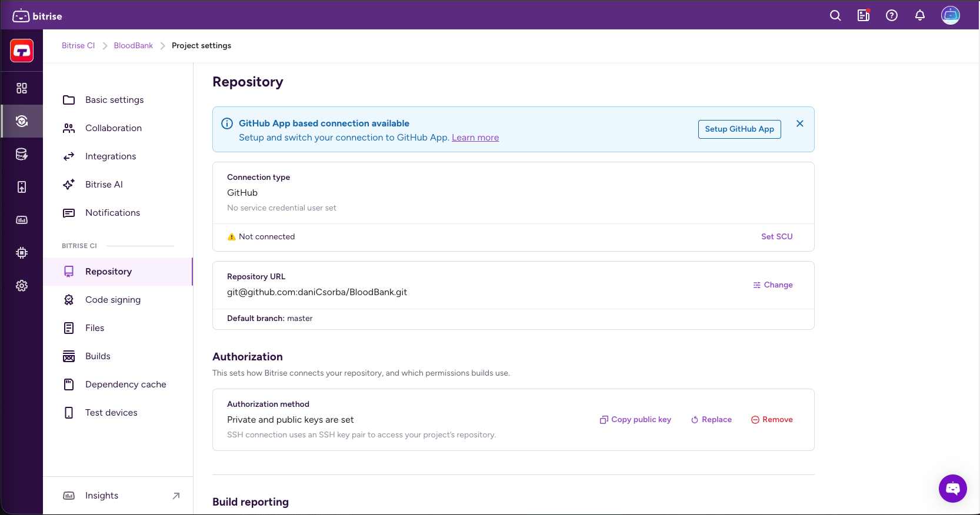Select the Bitrise CI icon in the left rail

pyautogui.click(x=22, y=121)
